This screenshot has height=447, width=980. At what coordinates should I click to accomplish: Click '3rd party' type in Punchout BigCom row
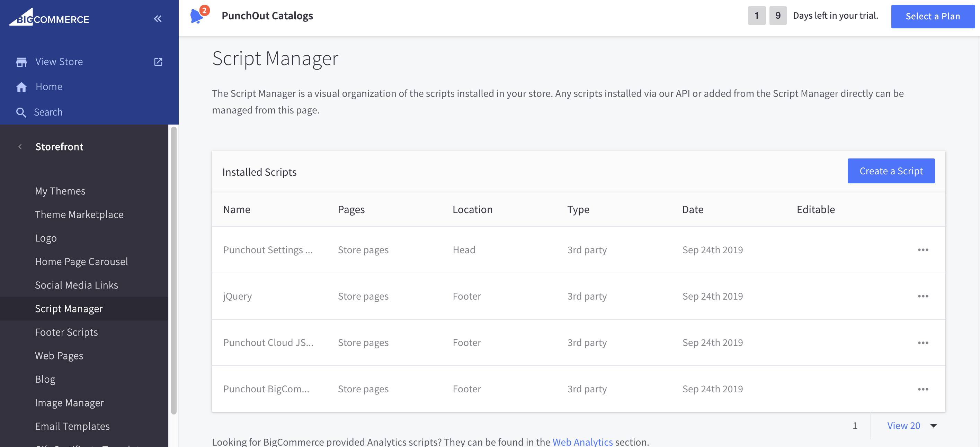point(587,389)
